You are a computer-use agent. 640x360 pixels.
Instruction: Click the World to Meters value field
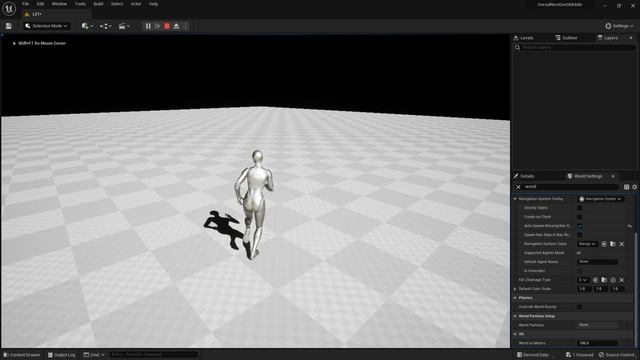pos(598,343)
